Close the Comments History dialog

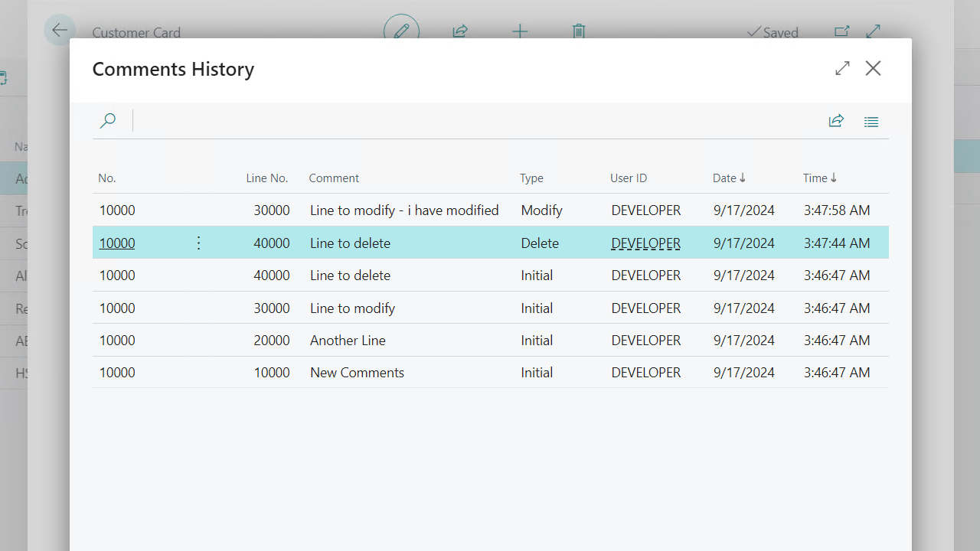pyautogui.click(x=873, y=68)
